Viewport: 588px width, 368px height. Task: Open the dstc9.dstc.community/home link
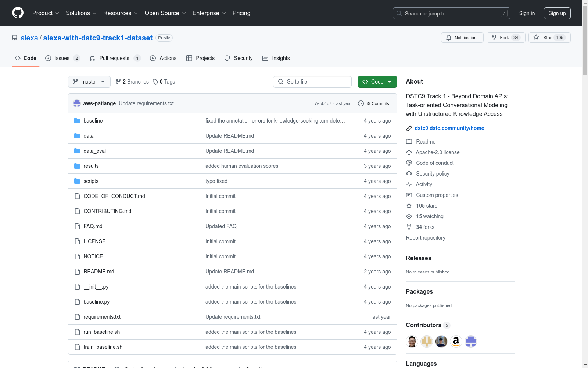[x=449, y=128]
